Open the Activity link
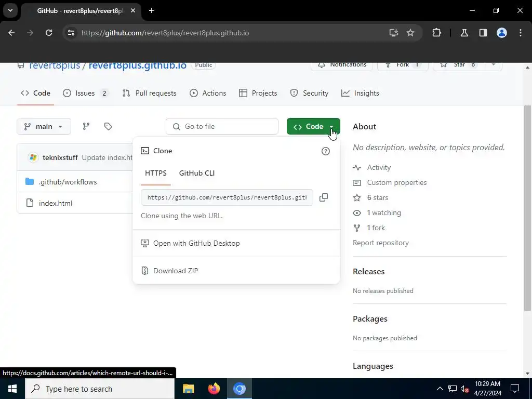 [x=379, y=167]
